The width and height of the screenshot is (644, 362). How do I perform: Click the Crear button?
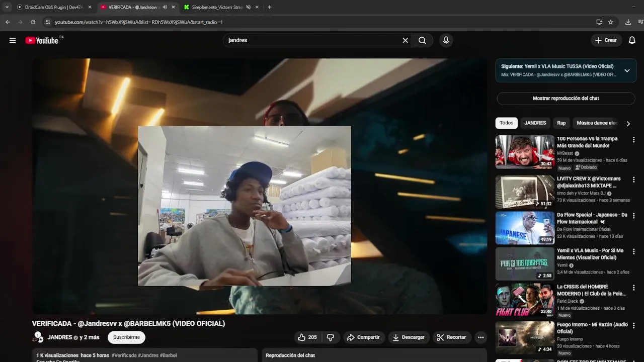(606, 40)
